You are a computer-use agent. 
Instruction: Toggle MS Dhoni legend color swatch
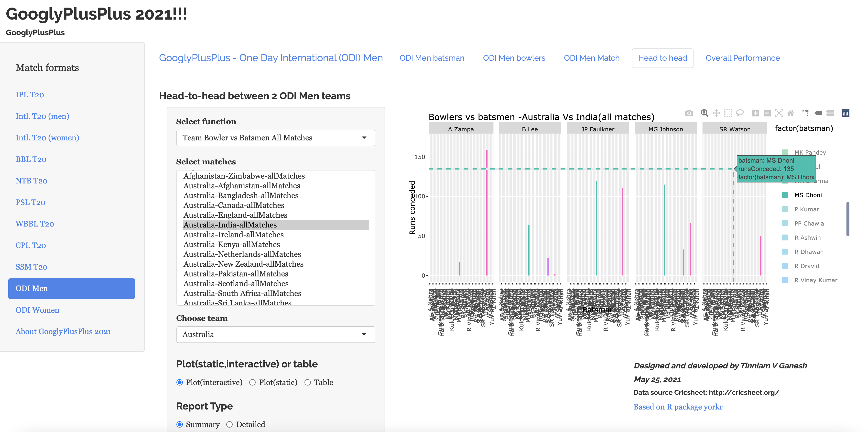click(x=784, y=195)
